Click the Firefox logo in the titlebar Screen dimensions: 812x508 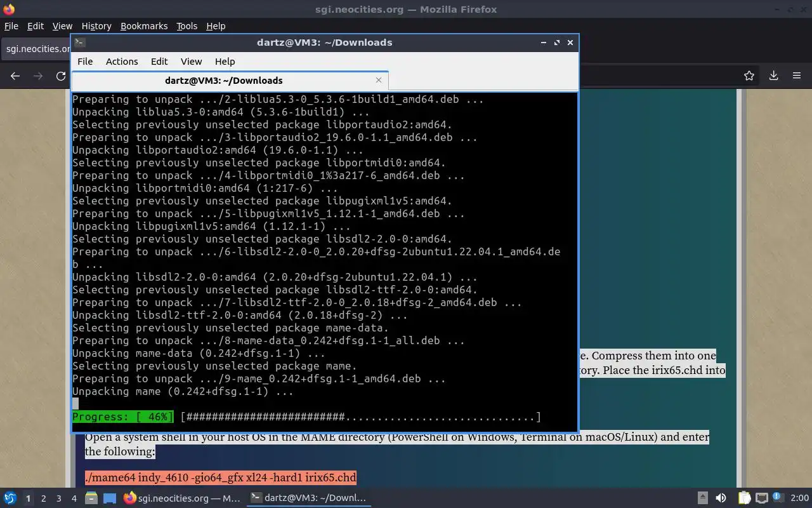tap(9, 9)
